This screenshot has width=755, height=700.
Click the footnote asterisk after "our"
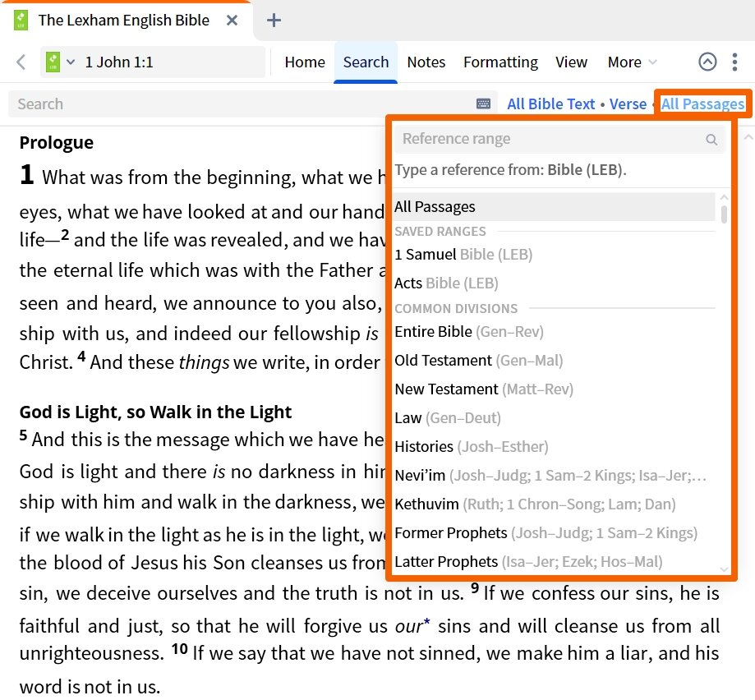pyautogui.click(x=426, y=621)
